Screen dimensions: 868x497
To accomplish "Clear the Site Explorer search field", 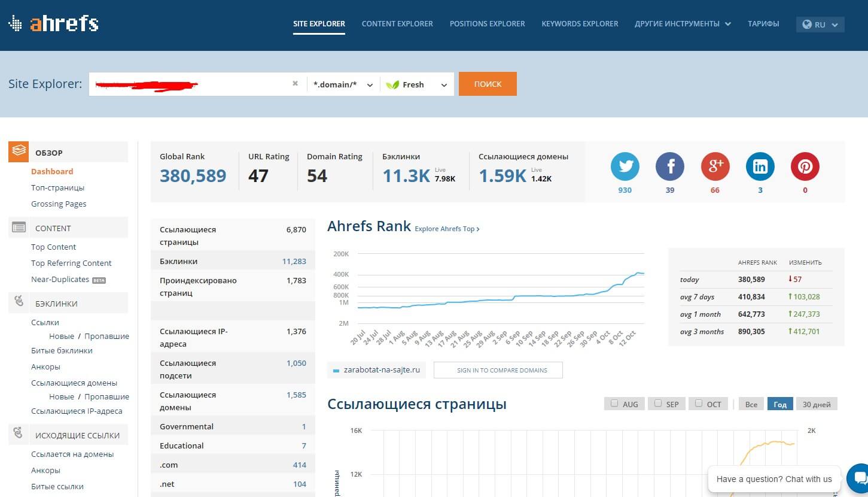I will click(295, 84).
